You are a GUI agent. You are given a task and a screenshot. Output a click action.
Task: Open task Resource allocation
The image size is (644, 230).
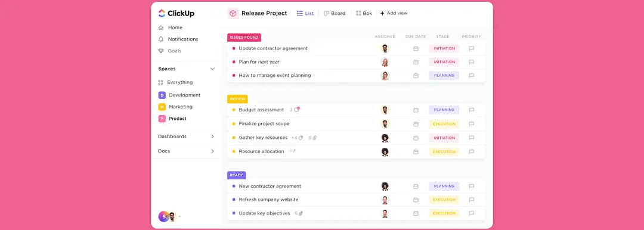[x=261, y=151]
